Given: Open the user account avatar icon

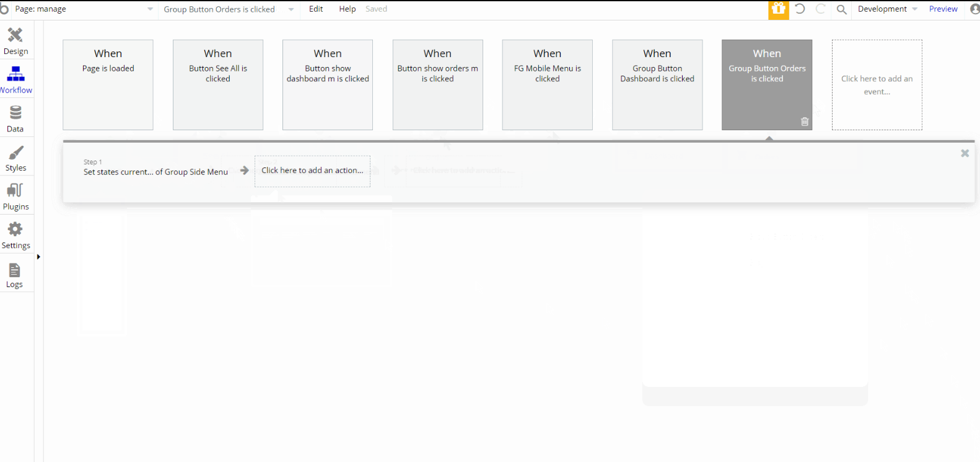Looking at the screenshot, I should click(x=975, y=9).
